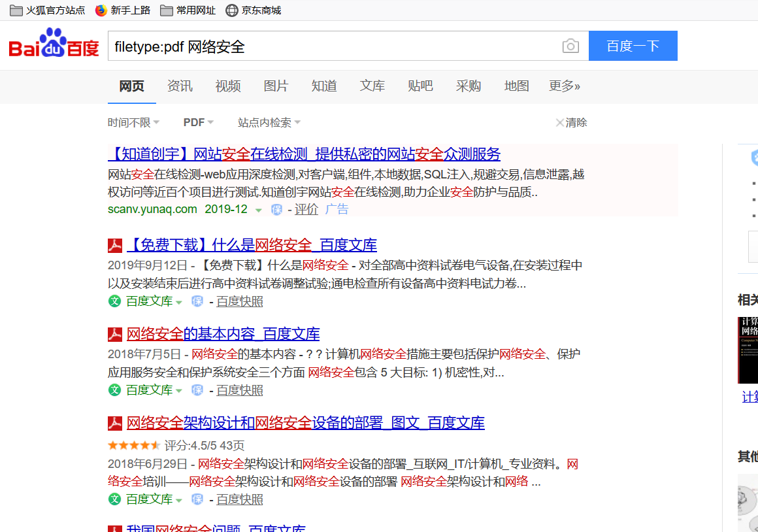Open 站点内检索 filter dropdown
The image size is (758, 532).
(x=269, y=122)
